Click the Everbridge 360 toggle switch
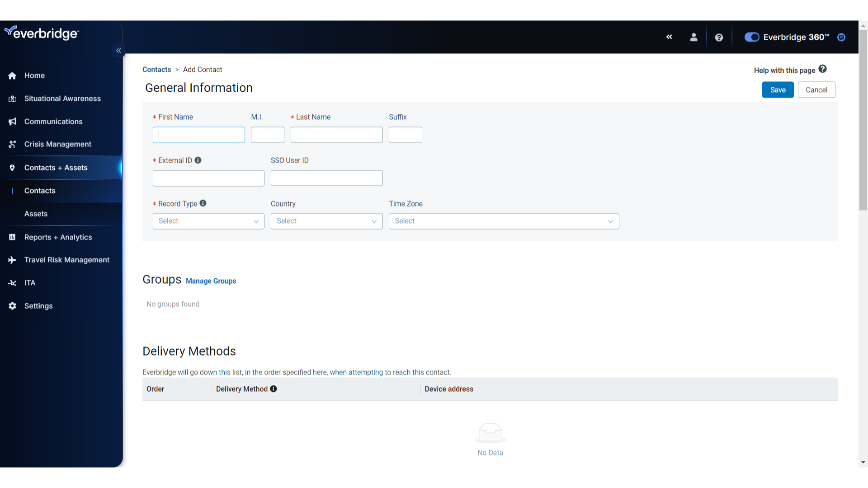 (x=752, y=37)
